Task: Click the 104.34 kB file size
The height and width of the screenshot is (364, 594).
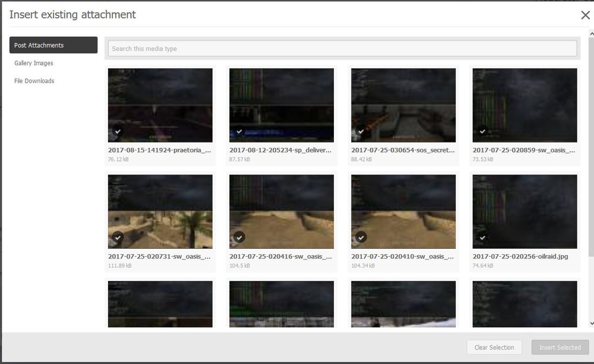Action: 363,266
